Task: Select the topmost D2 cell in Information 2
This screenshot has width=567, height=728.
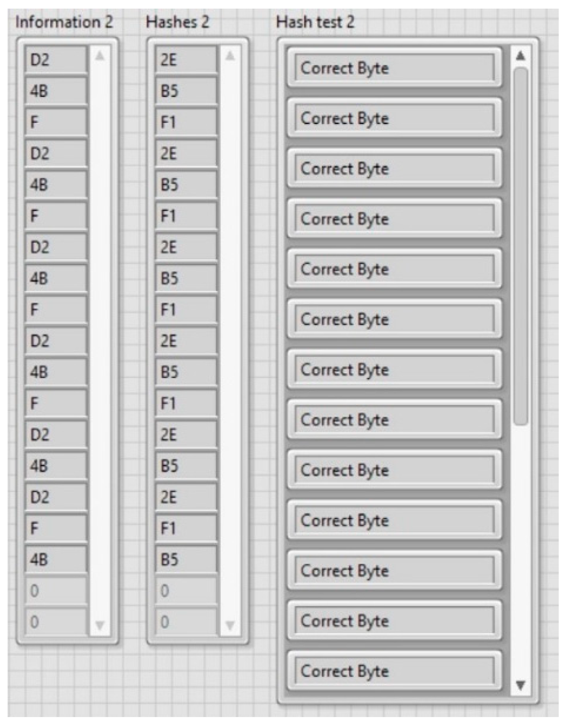Action: click(56, 59)
